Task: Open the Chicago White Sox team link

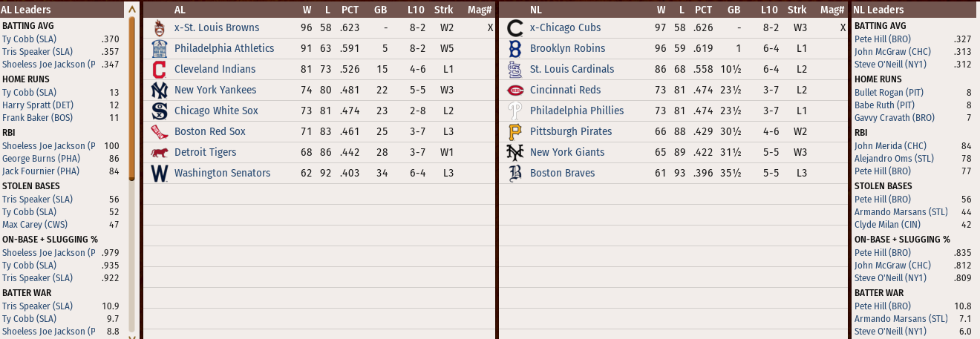Action: [x=216, y=111]
